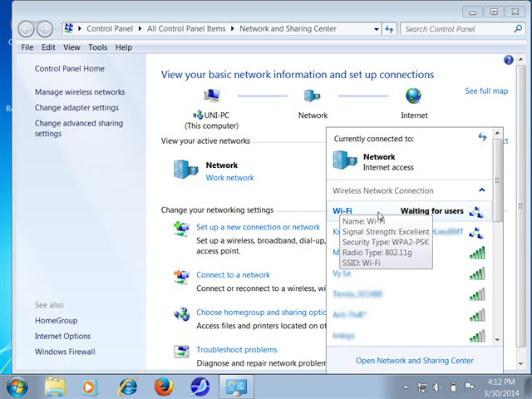Viewport: 532px width, 399px height.
Task: Open Windows Firewall under See also
Action: (x=65, y=352)
